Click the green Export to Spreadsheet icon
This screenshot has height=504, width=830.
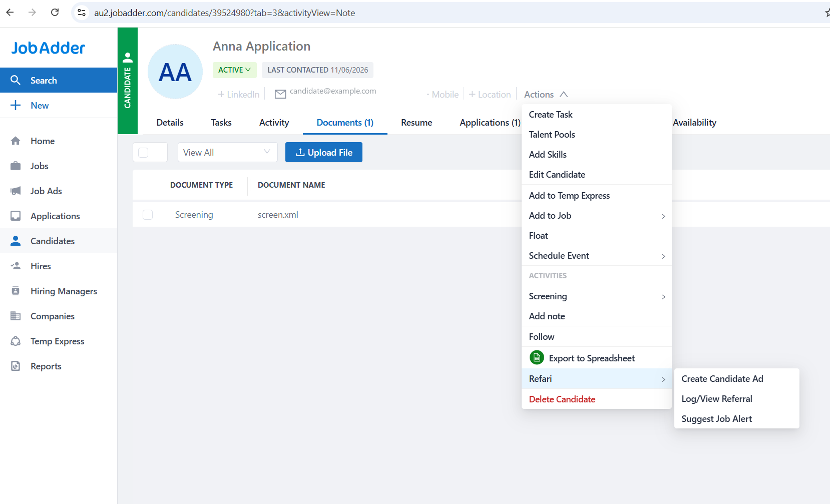pos(537,358)
